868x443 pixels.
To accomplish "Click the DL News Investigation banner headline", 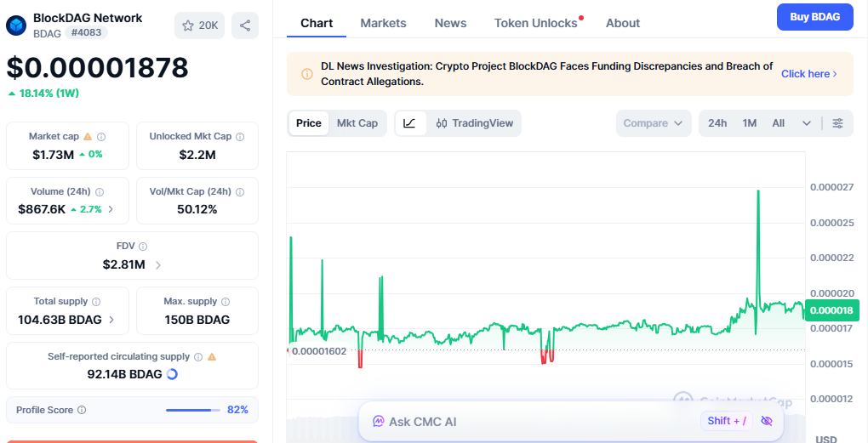I will pyautogui.click(x=547, y=74).
